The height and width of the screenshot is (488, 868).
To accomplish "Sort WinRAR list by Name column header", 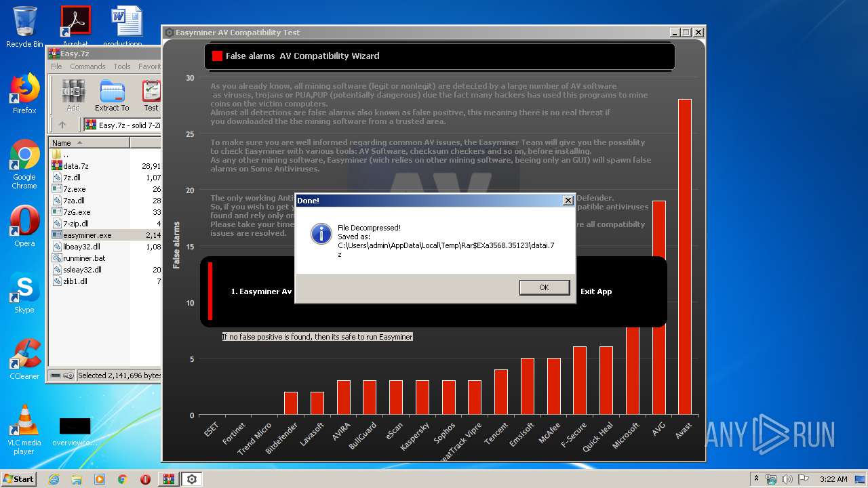I will pos(90,143).
